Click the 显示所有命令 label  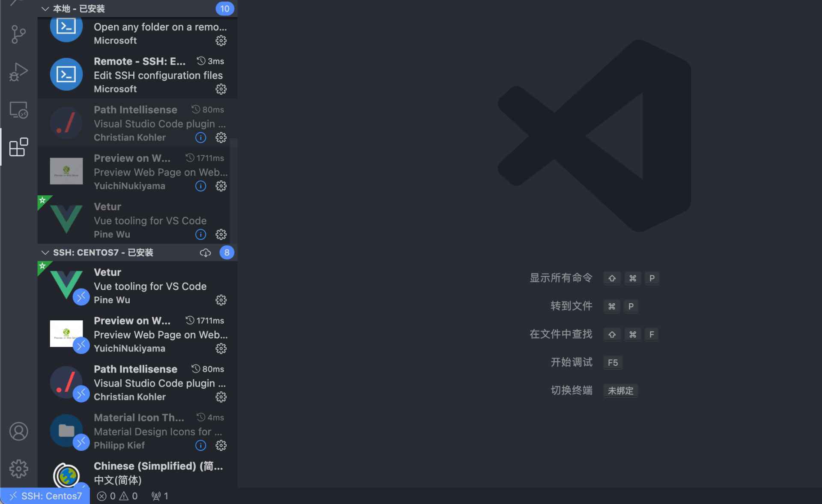tap(561, 278)
